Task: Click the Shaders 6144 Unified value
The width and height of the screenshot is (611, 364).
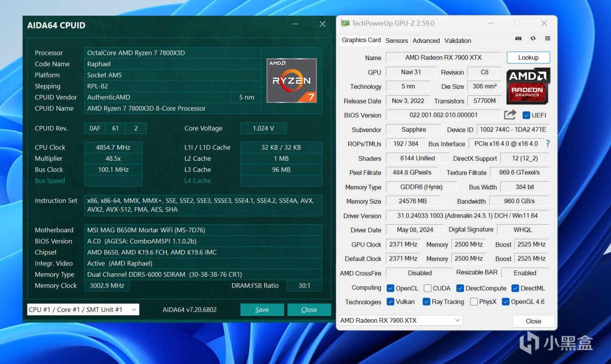Action: click(417, 158)
